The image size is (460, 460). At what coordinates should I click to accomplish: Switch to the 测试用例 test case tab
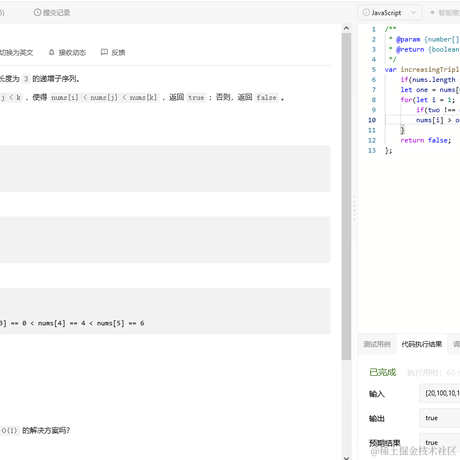377,344
